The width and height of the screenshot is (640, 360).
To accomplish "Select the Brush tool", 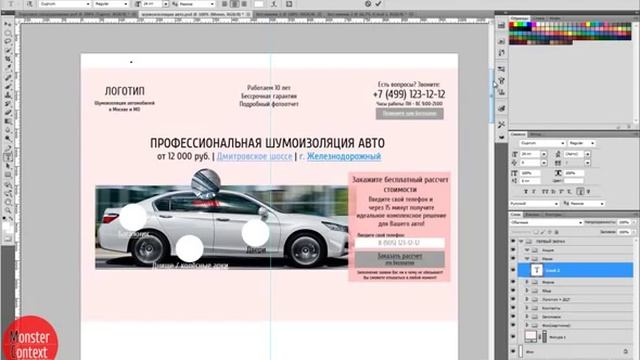I will tap(8, 86).
